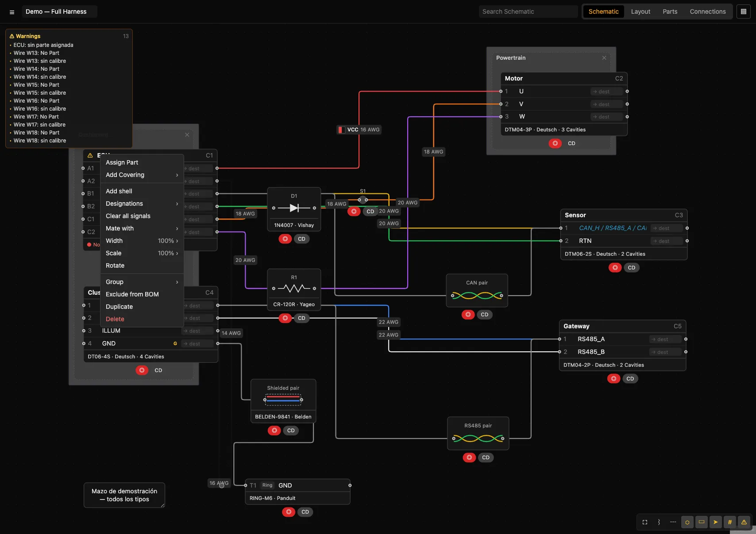Click the red target icon under GND ring terminal

(289, 512)
